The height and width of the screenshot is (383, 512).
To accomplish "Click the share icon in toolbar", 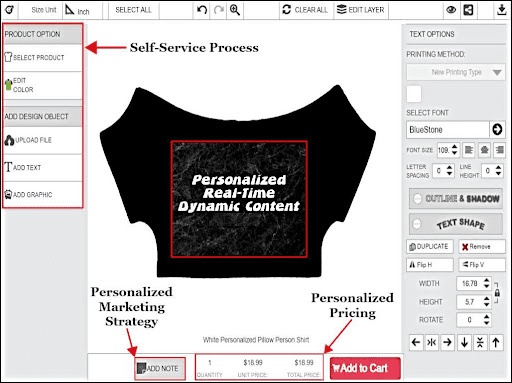I will point(468,10).
